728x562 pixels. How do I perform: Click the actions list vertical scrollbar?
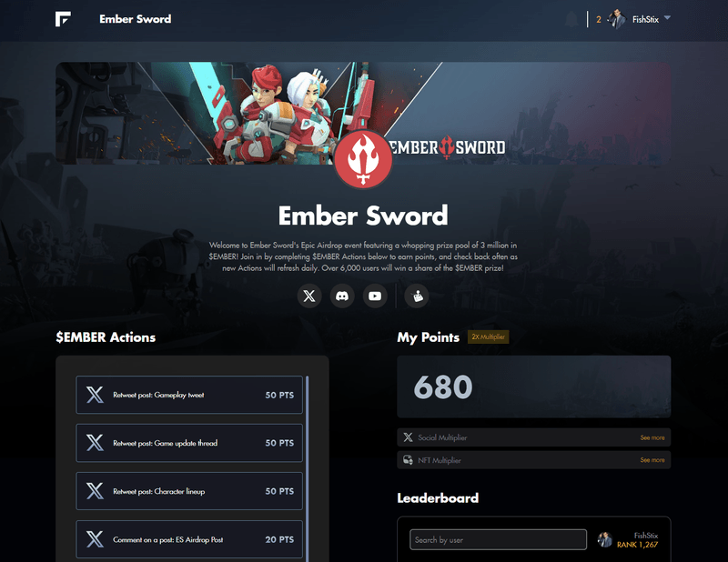[x=307, y=468]
